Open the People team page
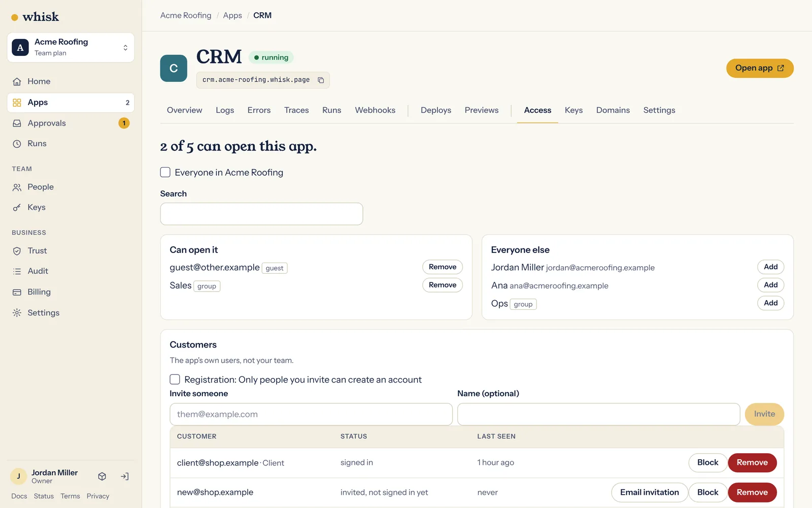Image resolution: width=812 pixels, height=508 pixels. (x=71, y=187)
